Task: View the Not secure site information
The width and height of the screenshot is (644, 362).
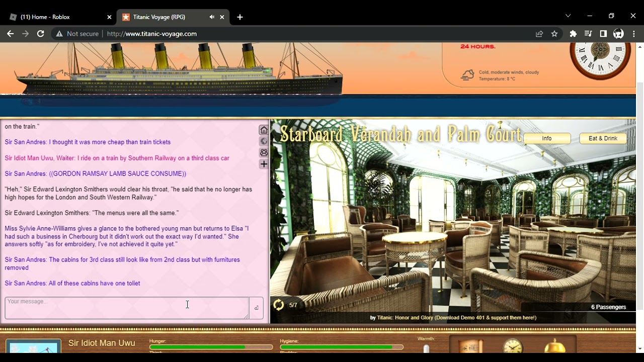Action: pos(77,34)
